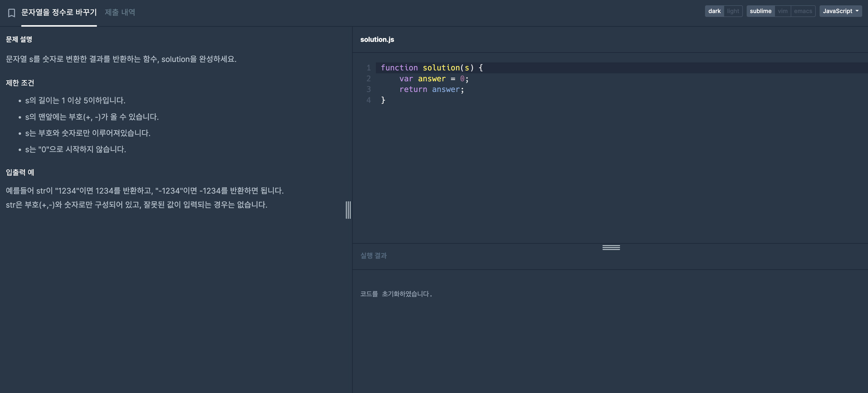Switch to the dark theme

[714, 11]
